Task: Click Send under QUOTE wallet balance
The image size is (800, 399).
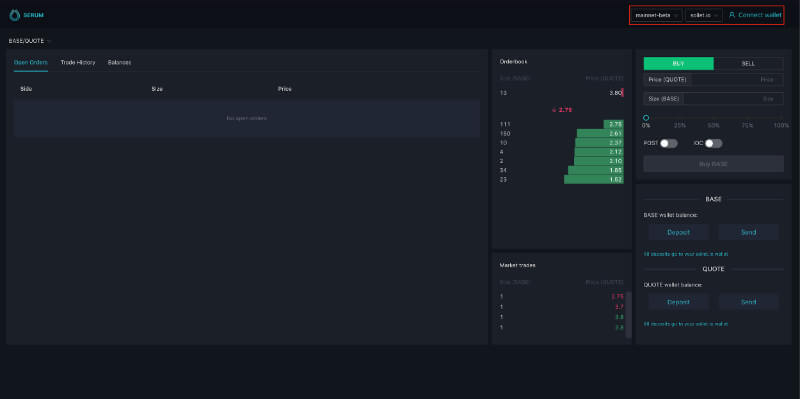Action: pos(748,302)
